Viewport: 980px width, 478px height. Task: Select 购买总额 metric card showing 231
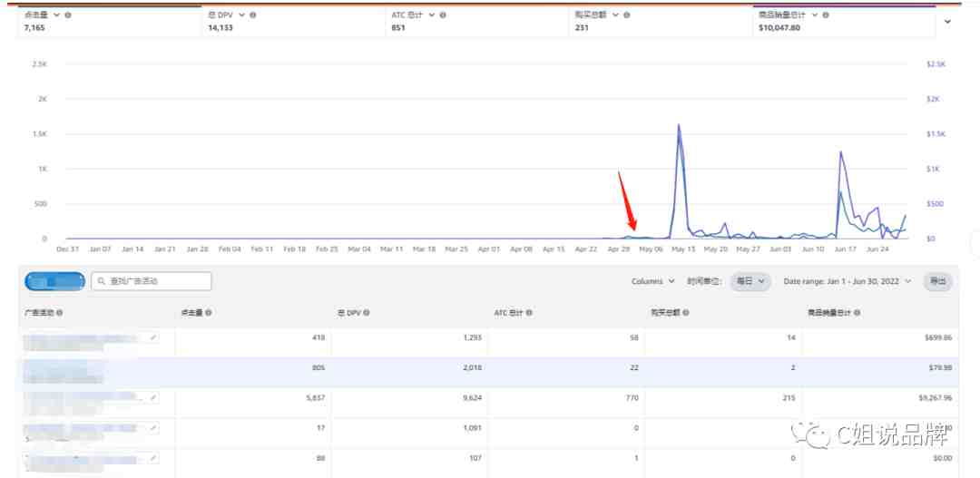661,21
